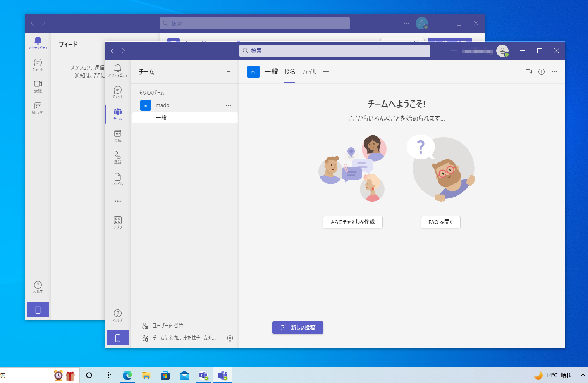Show channel info with the (i) icon
This screenshot has height=383, width=588.
click(x=541, y=72)
